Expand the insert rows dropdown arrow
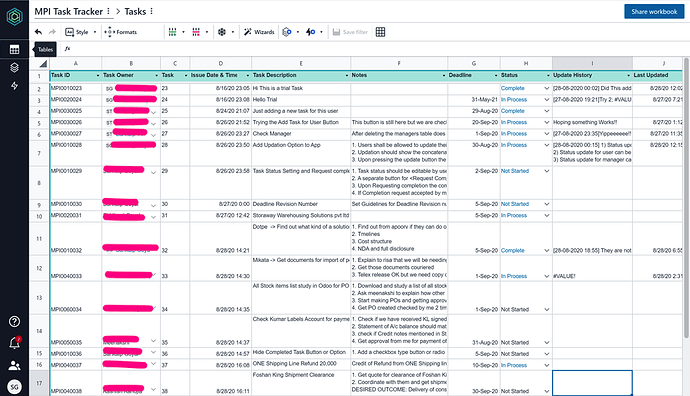The height and width of the screenshot is (396, 690). tap(183, 32)
